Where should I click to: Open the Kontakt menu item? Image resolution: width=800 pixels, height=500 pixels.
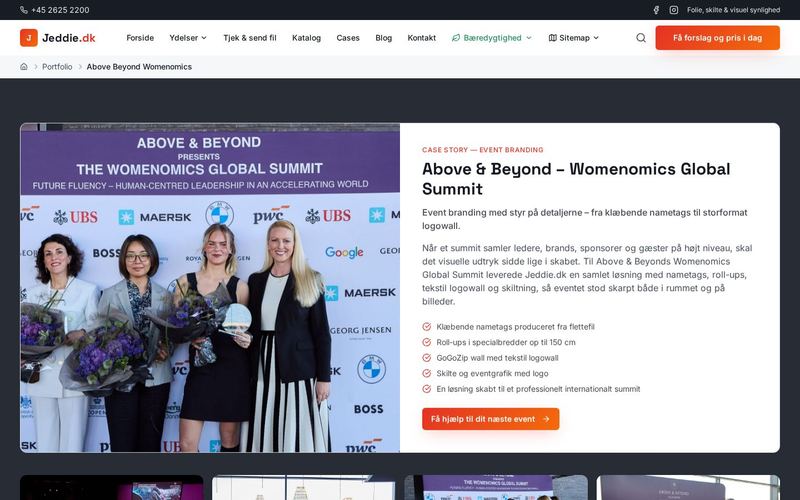421,38
